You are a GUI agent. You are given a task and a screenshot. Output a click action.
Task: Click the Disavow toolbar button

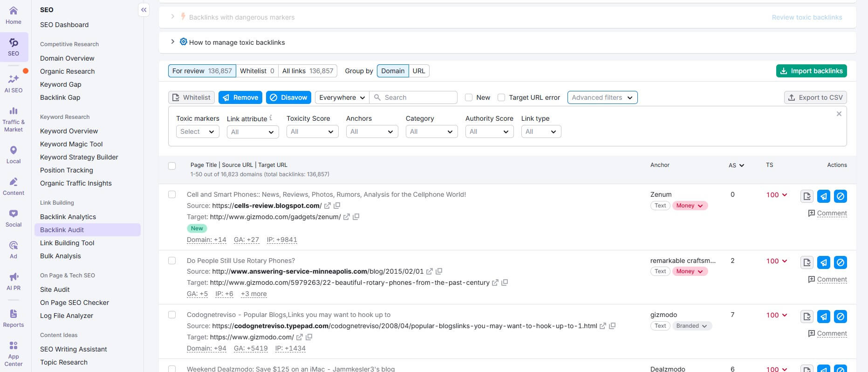tap(288, 97)
